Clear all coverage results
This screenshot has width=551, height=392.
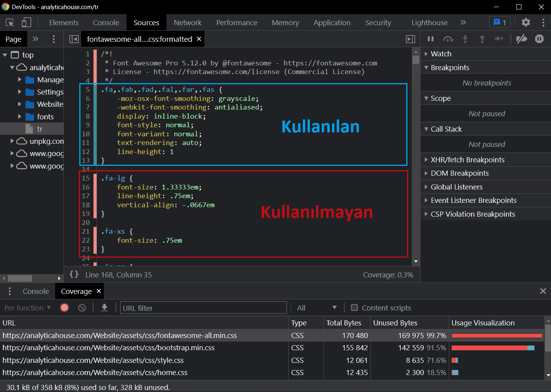[82, 308]
